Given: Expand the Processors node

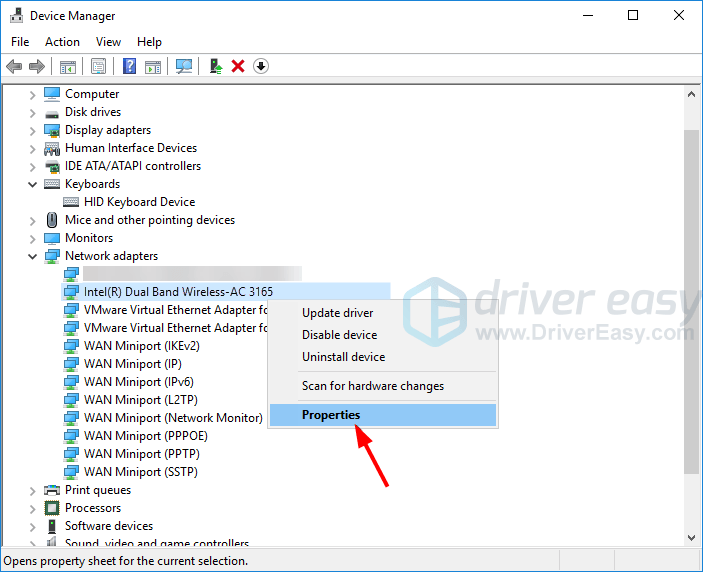Looking at the screenshot, I should [32, 509].
